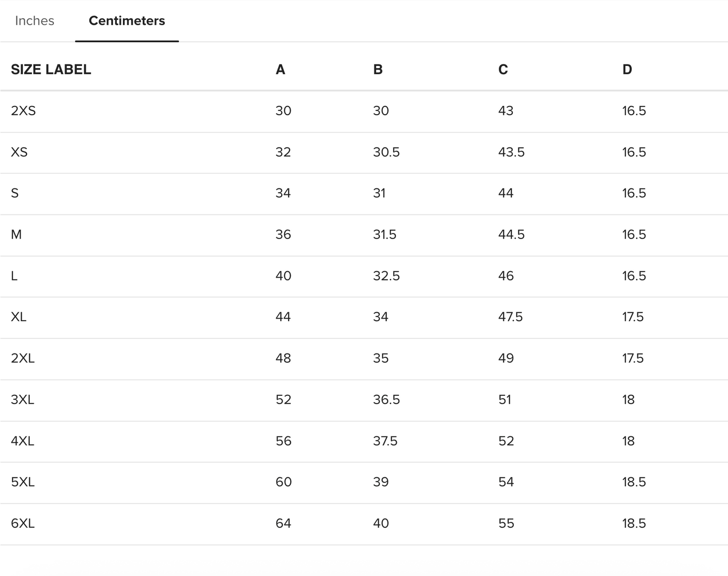Select the 2XL size row label

click(23, 358)
